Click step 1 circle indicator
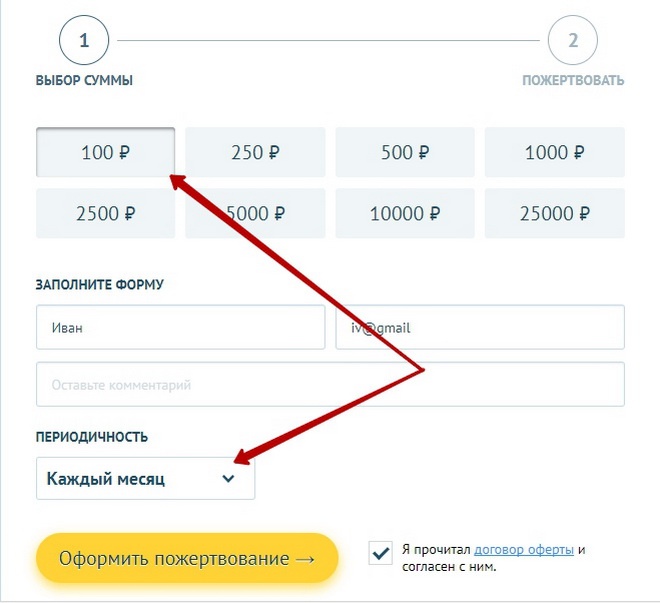Image resolution: width=660 pixels, height=603 pixels. coord(84,41)
